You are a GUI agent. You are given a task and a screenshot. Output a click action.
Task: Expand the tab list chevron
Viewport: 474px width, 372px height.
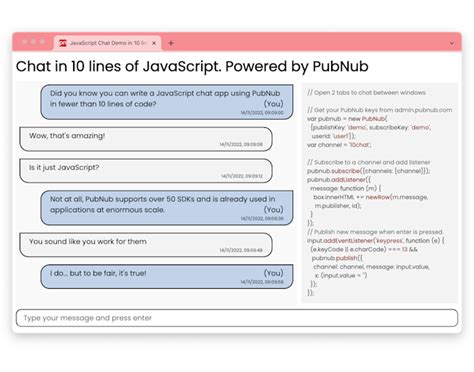coord(452,43)
